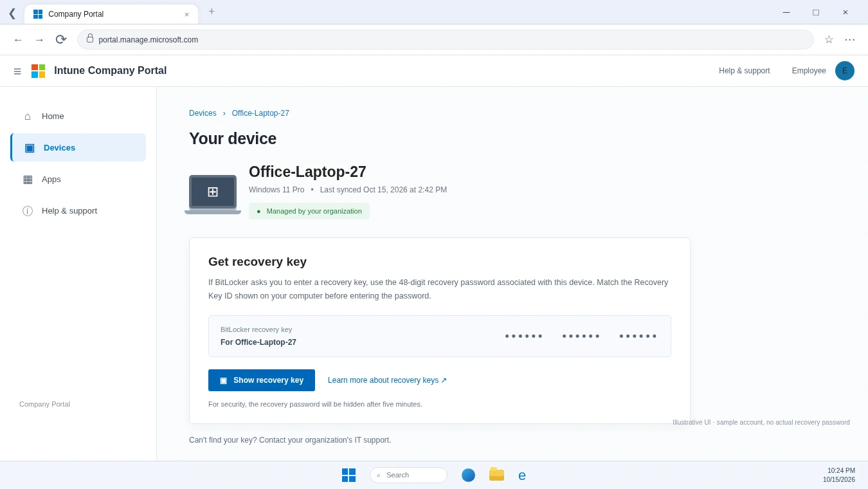Image resolution: width=868 pixels, height=489 pixels.
Task: Click Show recovery key button
Action: [262, 380]
